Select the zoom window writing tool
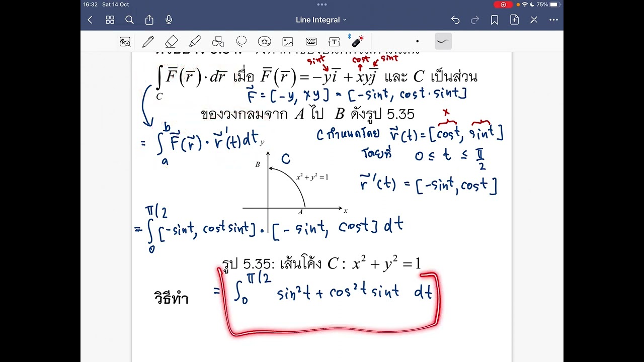Viewport: 644px width, 362px height. click(125, 42)
